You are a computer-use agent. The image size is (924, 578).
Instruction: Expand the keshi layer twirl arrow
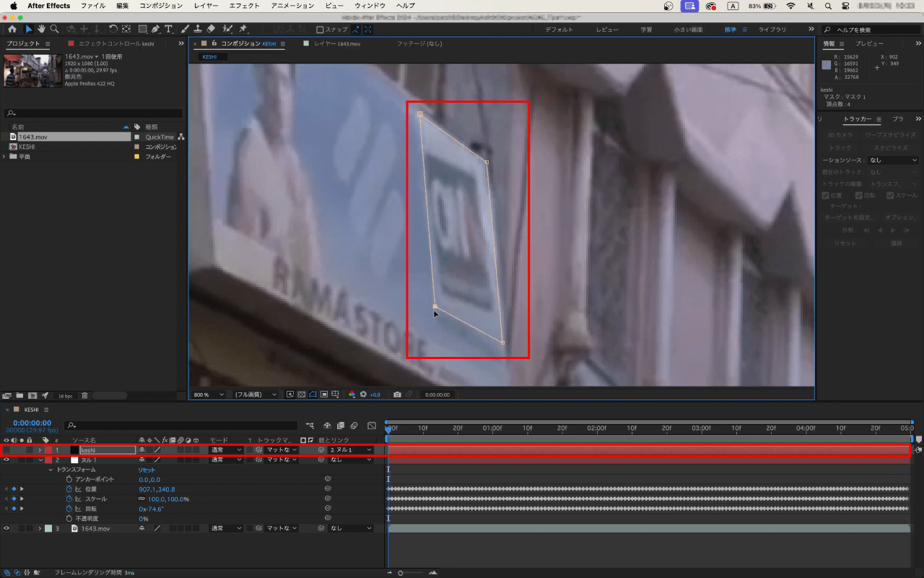tap(40, 449)
